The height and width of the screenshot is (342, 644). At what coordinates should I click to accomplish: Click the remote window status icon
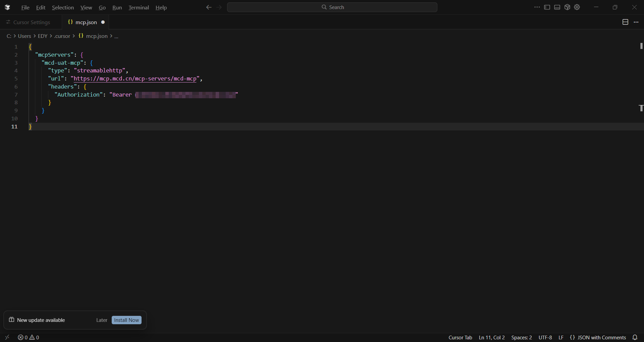pyautogui.click(x=7, y=337)
